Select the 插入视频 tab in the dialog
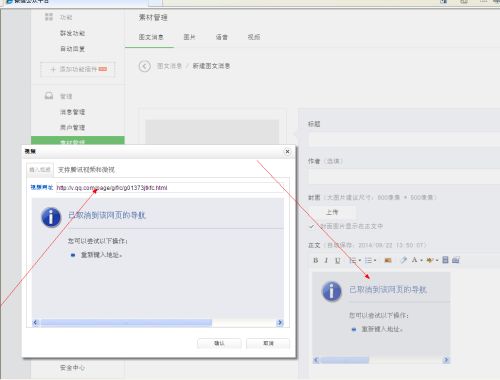 tap(40, 170)
